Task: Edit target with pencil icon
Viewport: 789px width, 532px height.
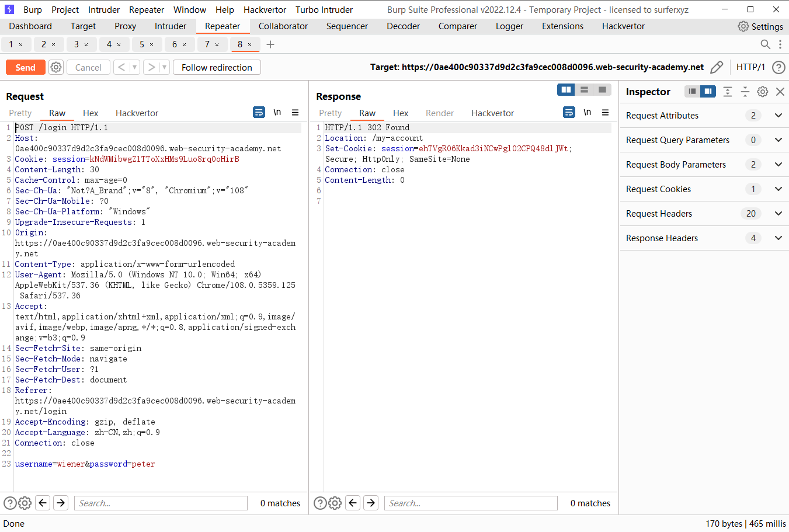Action: click(717, 67)
